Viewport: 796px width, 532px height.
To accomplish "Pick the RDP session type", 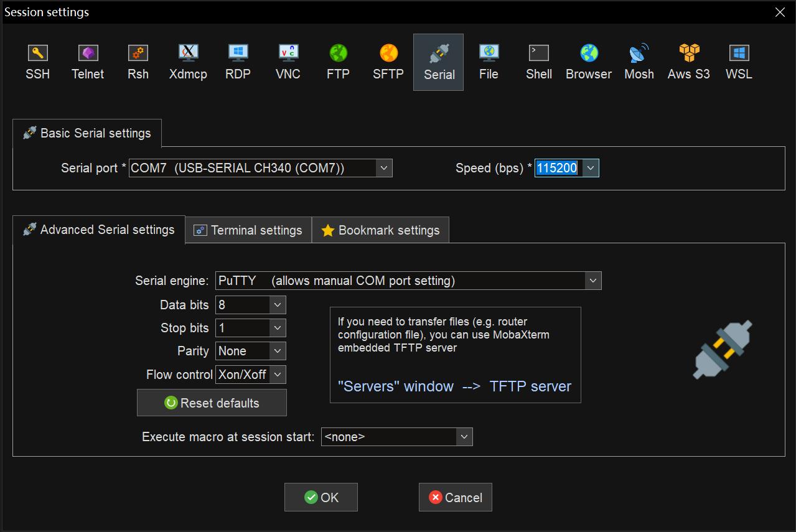I will (238, 62).
